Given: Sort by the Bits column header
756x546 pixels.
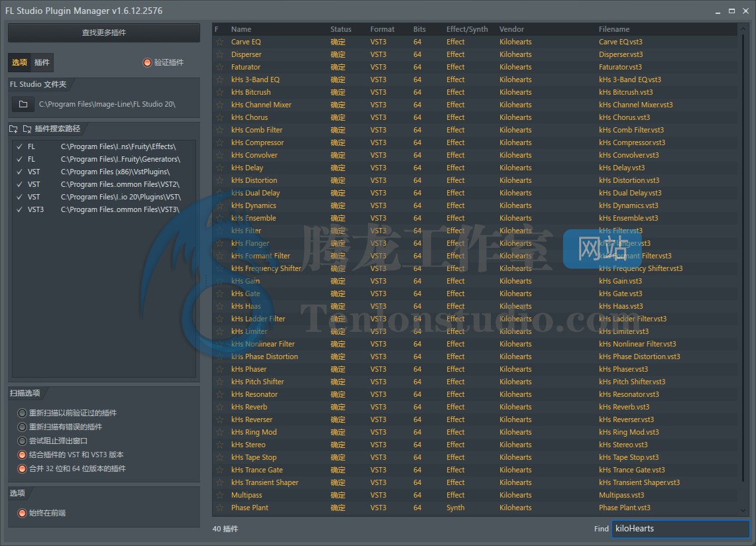Looking at the screenshot, I should [419, 29].
